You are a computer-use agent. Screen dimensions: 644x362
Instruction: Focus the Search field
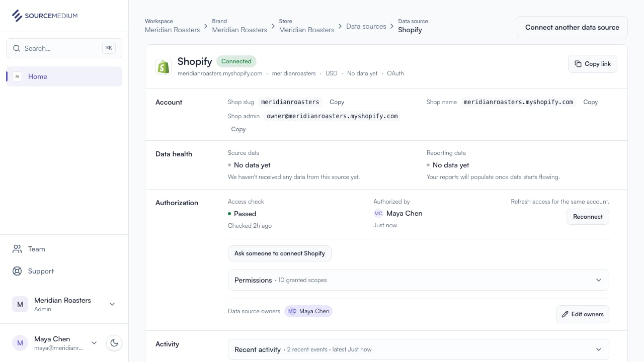click(64, 48)
